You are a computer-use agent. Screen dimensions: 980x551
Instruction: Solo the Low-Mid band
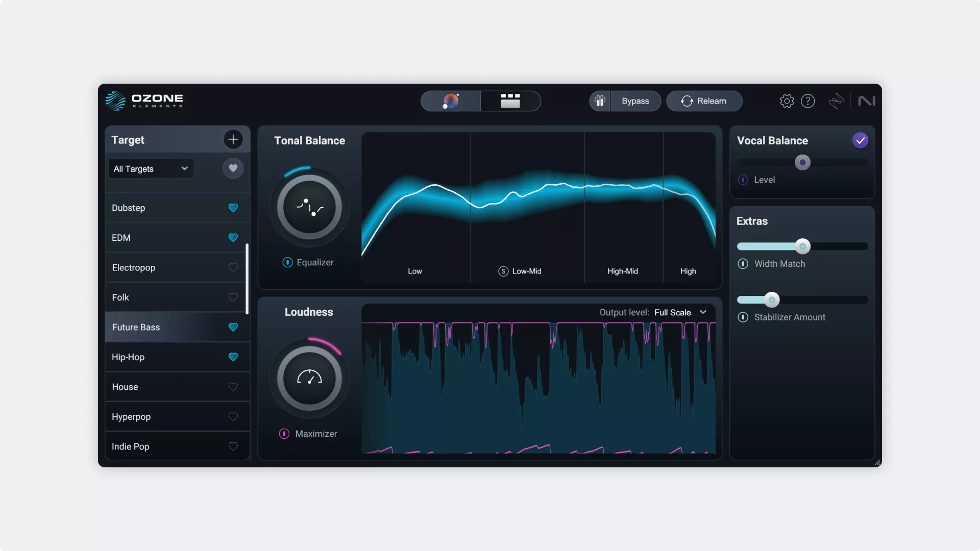click(503, 271)
